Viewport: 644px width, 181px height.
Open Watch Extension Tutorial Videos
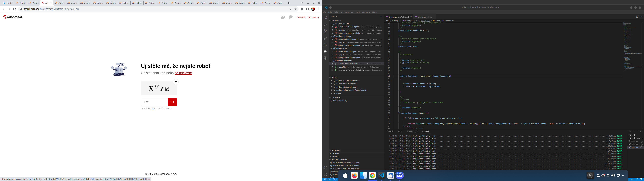click(x=346, y=166)
